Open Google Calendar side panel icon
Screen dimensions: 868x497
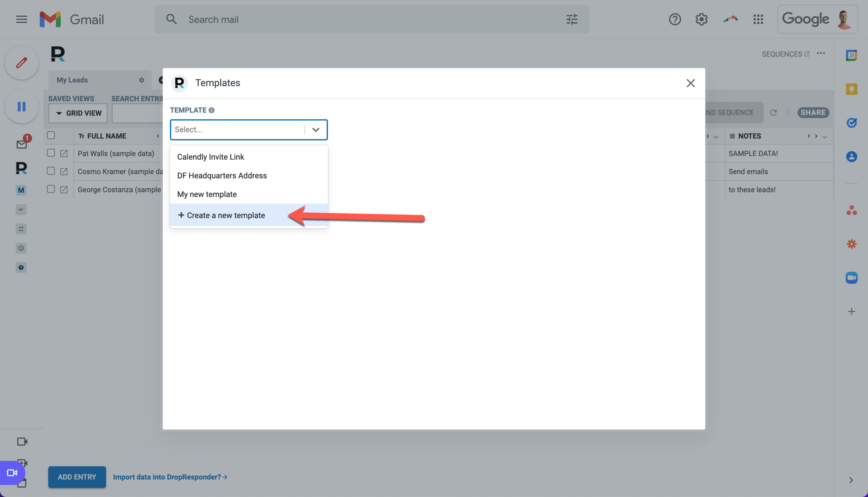click(x=851, y=55)
